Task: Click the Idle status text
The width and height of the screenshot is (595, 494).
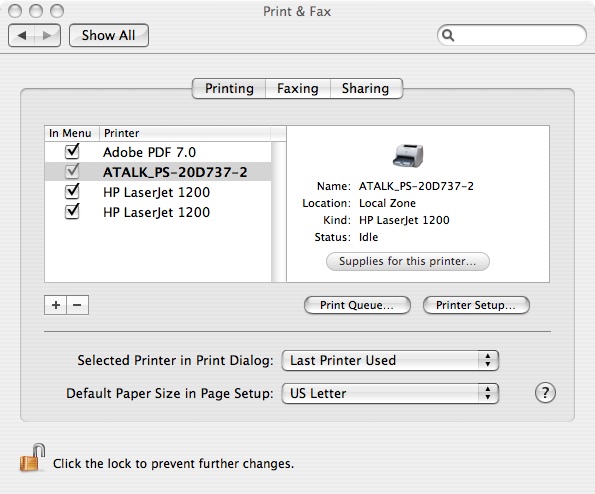Action: 368,237
